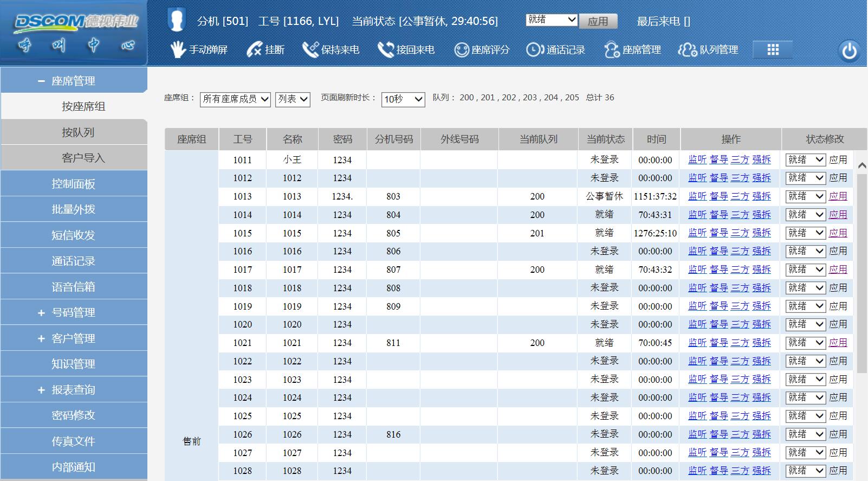This screenshot has height=481, width=868.
Task: Expand the 报表查询 sidebar section
Action: (41, 390)
